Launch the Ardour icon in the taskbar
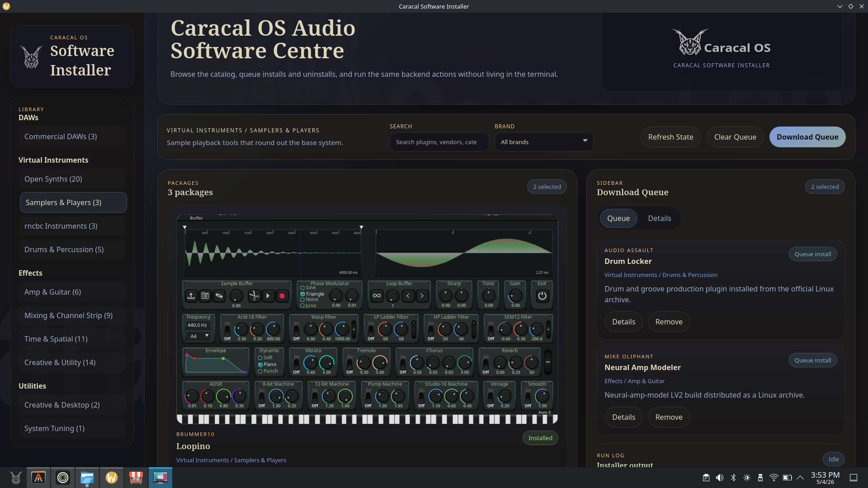The width and height of the screenshot is (868, 488). click(x=38, y=478)
